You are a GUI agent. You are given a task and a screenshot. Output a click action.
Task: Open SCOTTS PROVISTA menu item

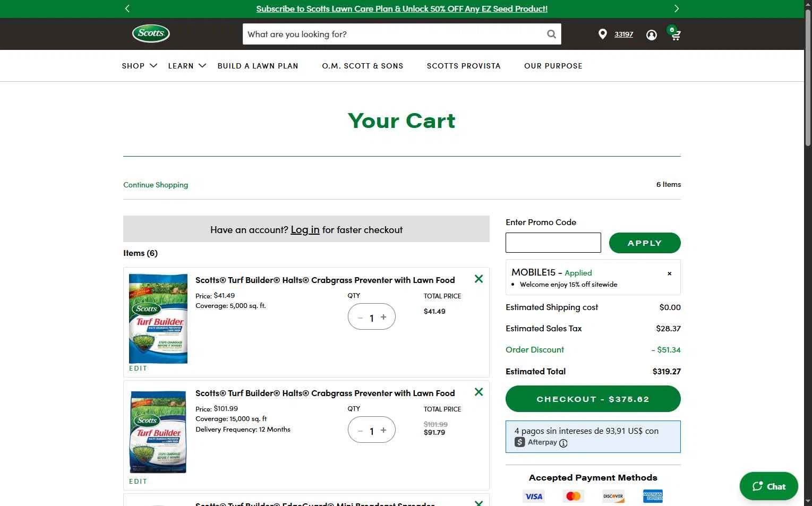[x=464, y=66]
